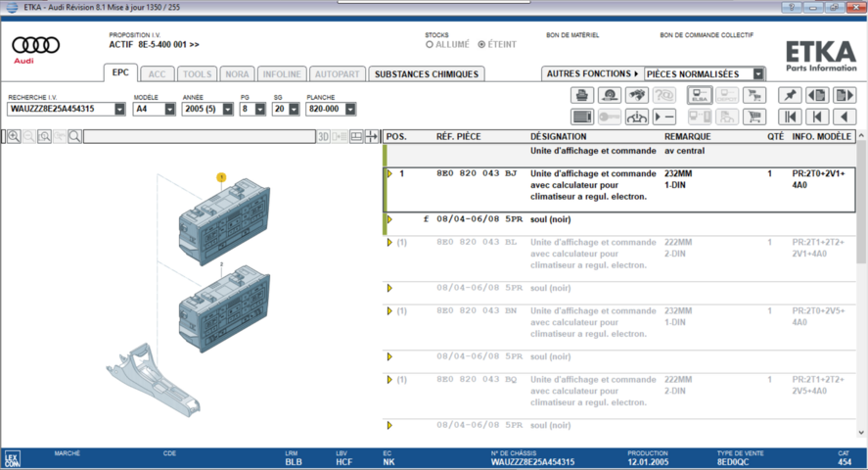868x470 pixels.
Task: Click the DÉSIGNATION column header
Action: point(558,137)
